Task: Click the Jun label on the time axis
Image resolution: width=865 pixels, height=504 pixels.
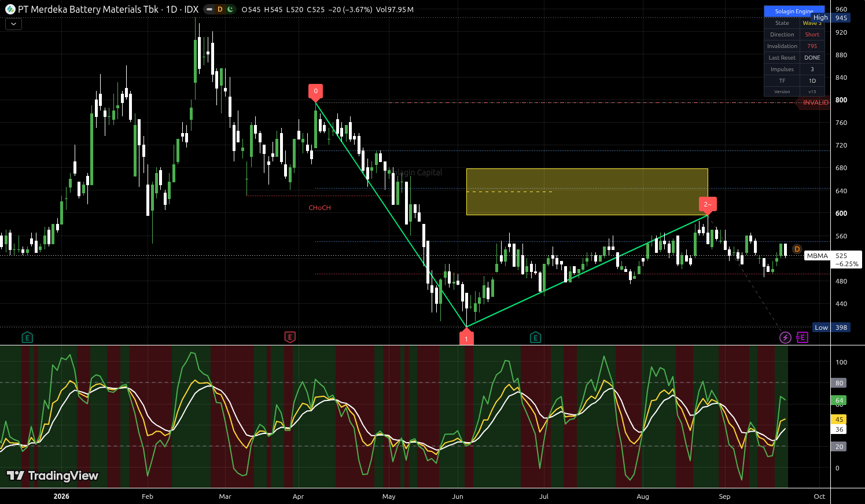Action: click(x=458, y=496)
